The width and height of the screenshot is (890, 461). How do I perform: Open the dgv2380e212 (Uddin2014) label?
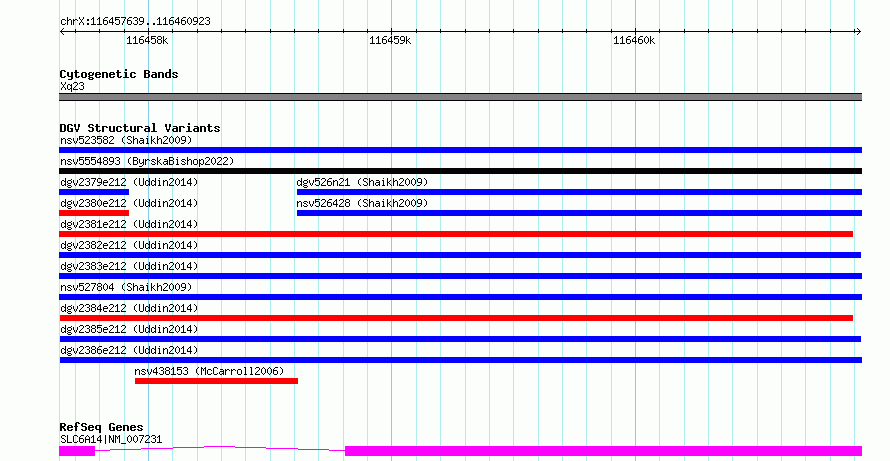point(129,203)
